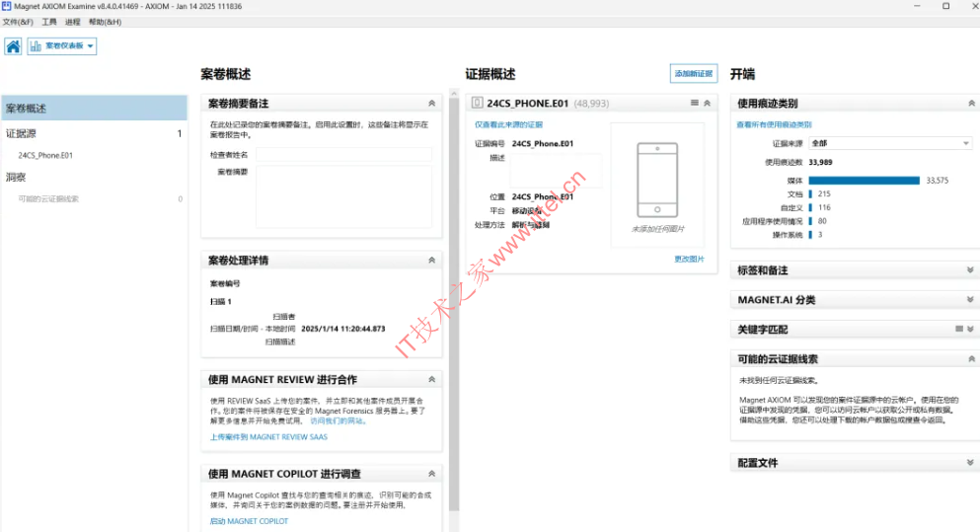The image size is (980, 532).
Task: Click the phone icon beside 24CS_PHONE.E01 title
Action: (x=477, y=103)
